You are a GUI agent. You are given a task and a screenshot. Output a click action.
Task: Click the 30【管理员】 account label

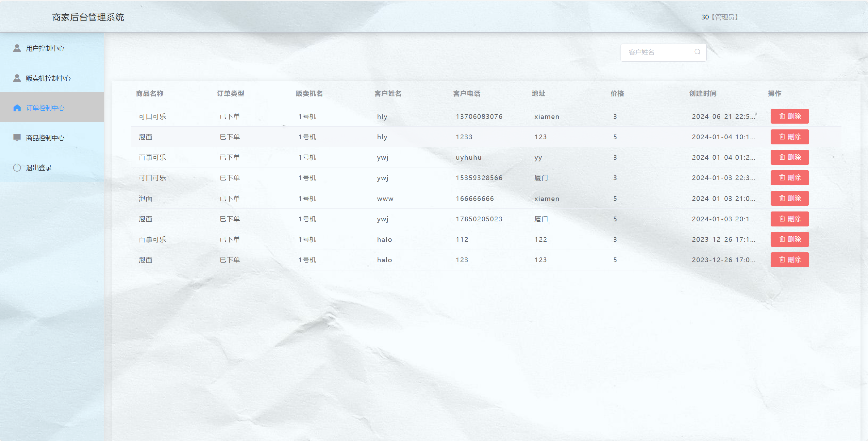tap(719, 17)
